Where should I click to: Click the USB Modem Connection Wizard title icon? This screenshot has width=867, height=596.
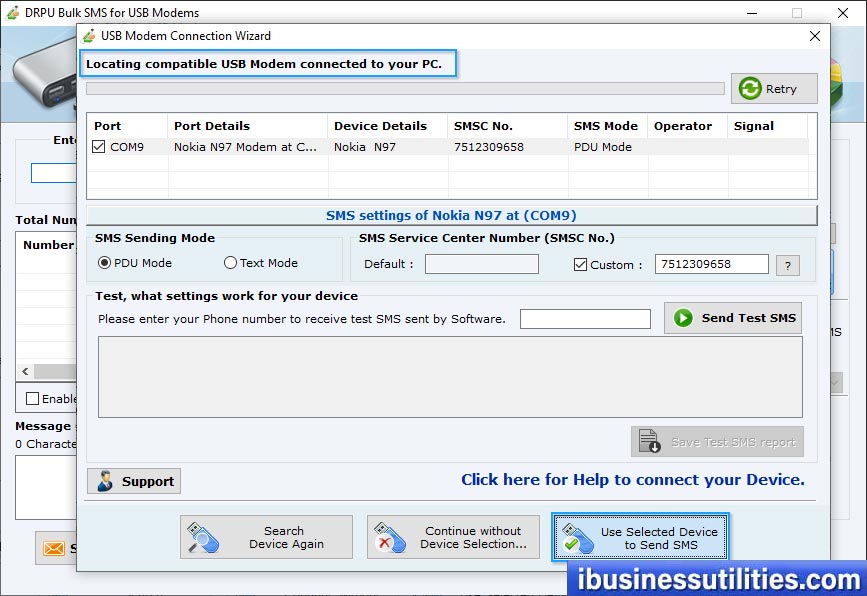(88, 36)
